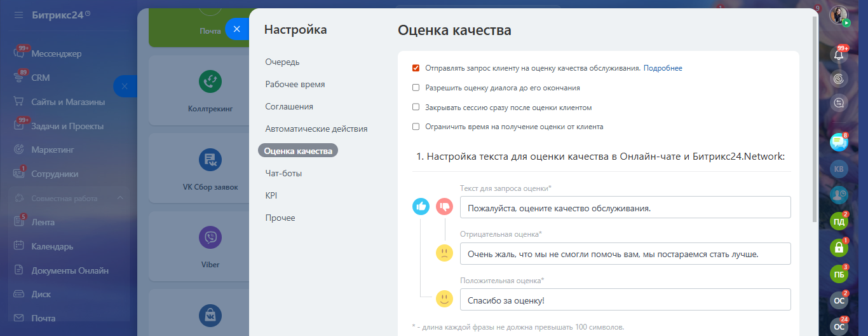Screen dimensions: 868x336
Task: Switch to Чат-боты settings section
Action: coord(283,173)
